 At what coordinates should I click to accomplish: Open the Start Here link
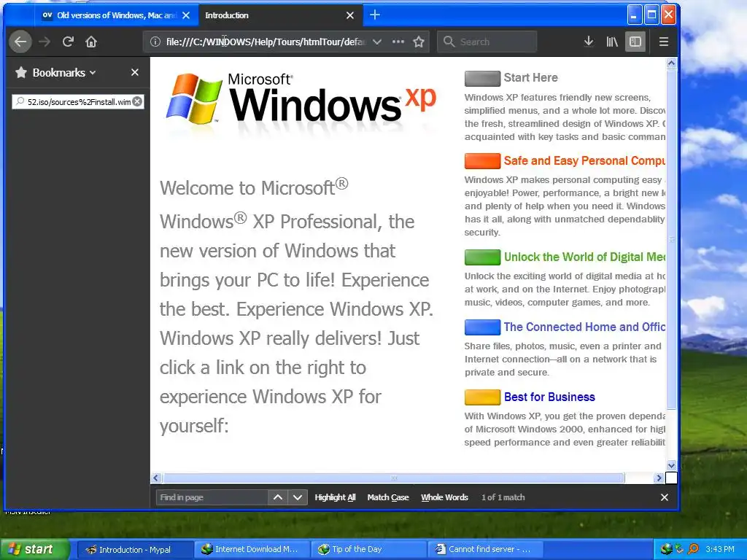(x=531, y=77)
